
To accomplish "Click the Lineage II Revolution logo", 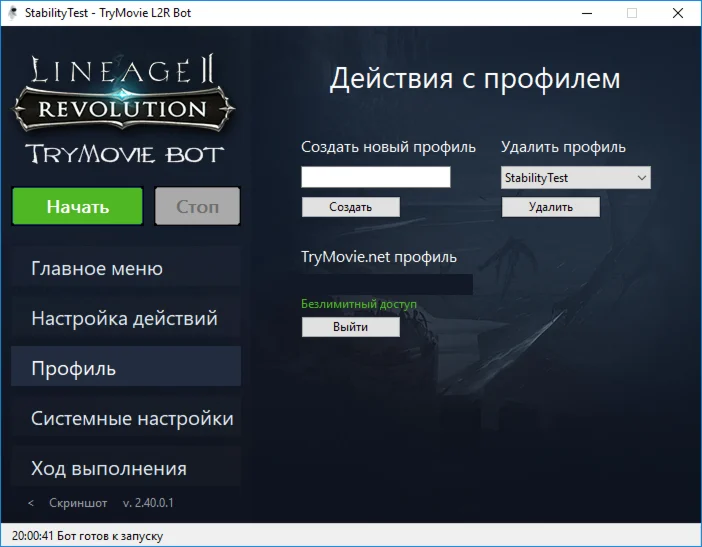I will pyautogui.click(x=123, y=93).
